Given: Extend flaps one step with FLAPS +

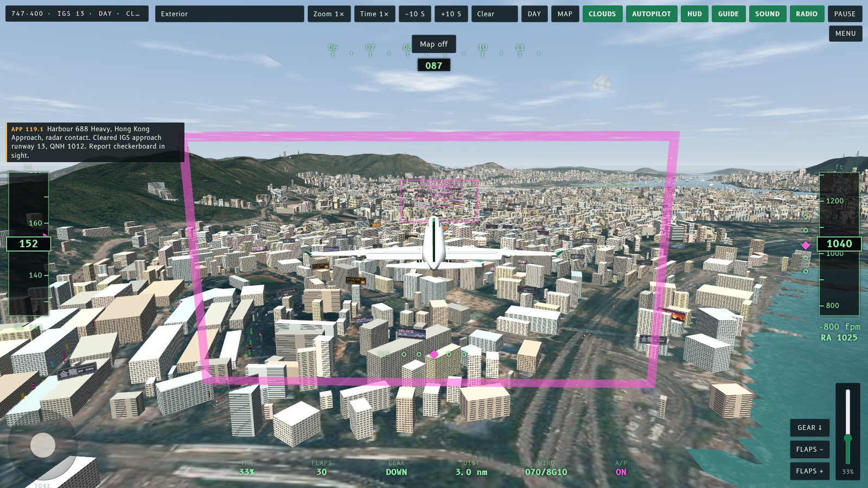Looking at the screenshot, I should [x=809, y=471].
